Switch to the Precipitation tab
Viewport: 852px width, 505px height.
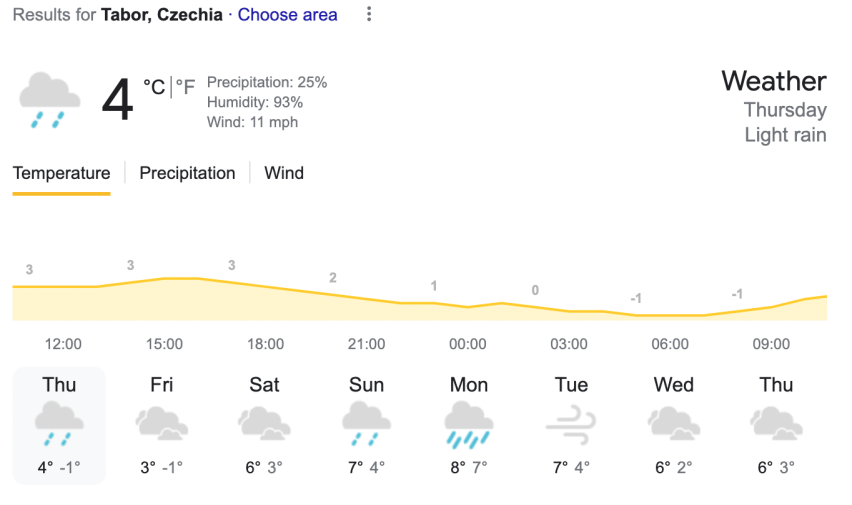(187, 173)
